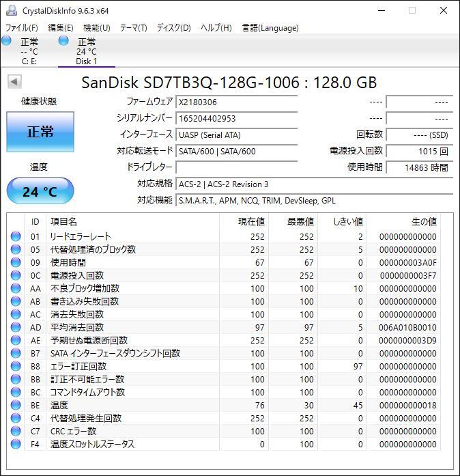Click the firmware field X2180306
The image size is (460, 476).
click(236, 102)
